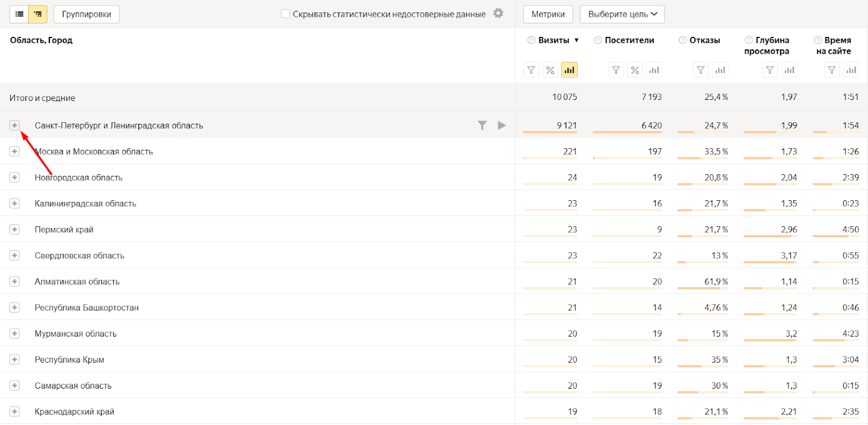The width and height of the screenshot is (868, 425).
Task: Expand Пермский край row
Action: (15, 230)
